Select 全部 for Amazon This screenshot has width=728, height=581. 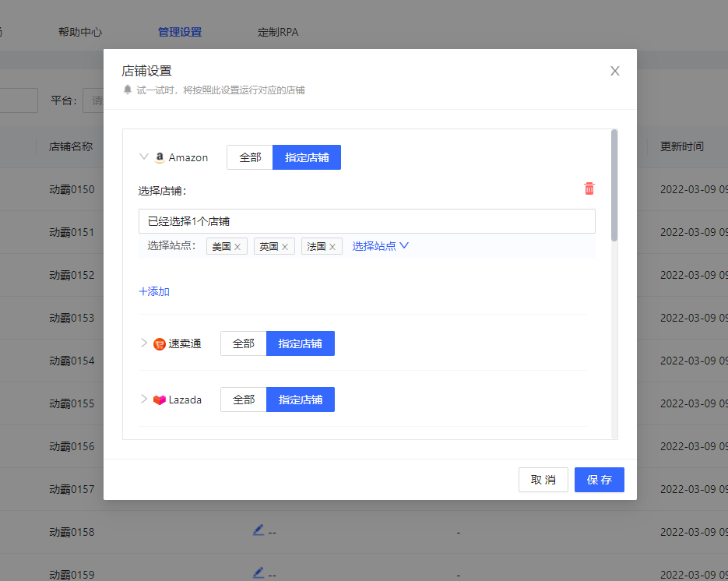[250, 157]
